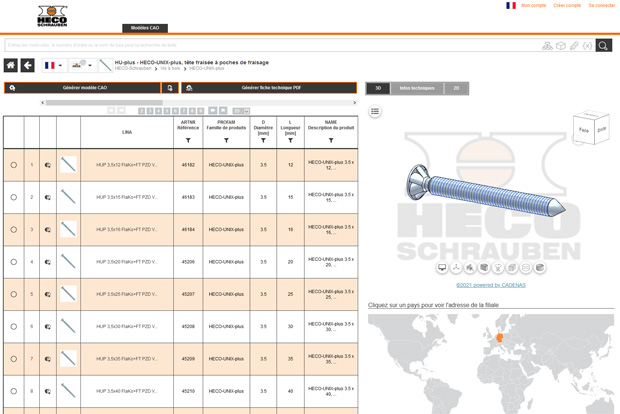The height and width of the screenshot is (414, 620).
Task: Click the Vis à bois breadcrumb
Action: pos(170,69)
